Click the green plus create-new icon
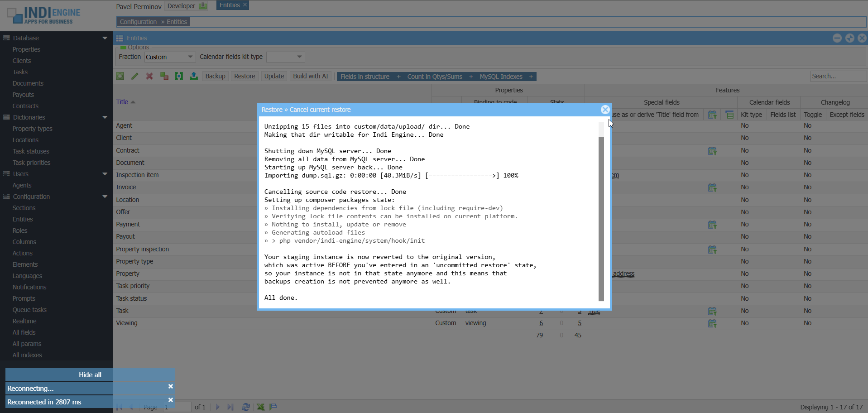Viewport: 868px width, 413px height. coord(120,76)
